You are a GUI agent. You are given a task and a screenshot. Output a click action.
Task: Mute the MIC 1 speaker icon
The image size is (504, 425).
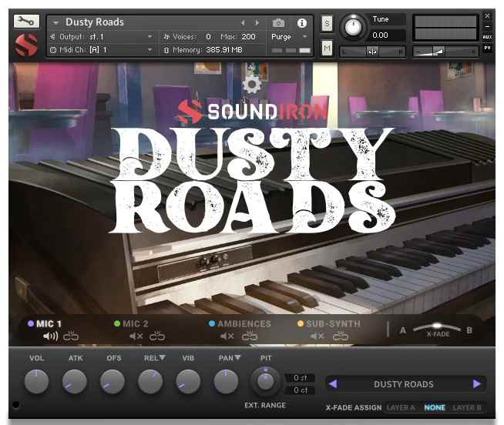50,336
